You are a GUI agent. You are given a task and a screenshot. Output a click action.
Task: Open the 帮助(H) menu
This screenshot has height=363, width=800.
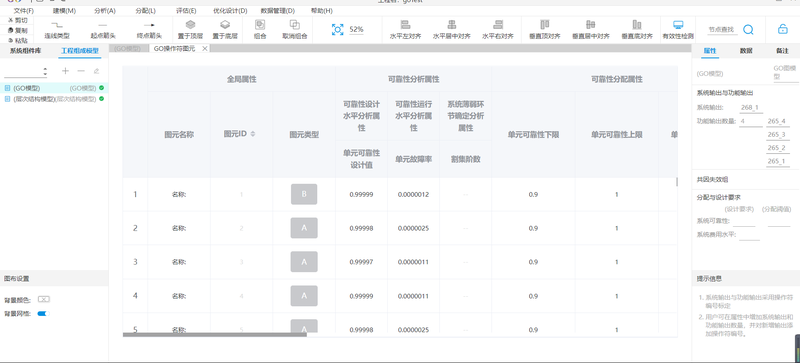[322, 10]
